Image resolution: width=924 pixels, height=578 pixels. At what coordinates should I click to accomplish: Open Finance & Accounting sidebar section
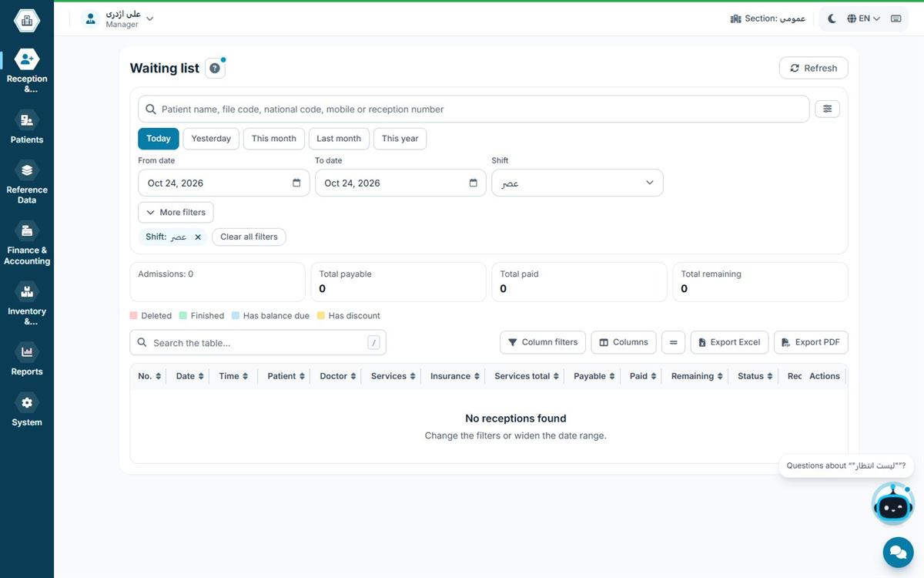[x=27, y=244]
